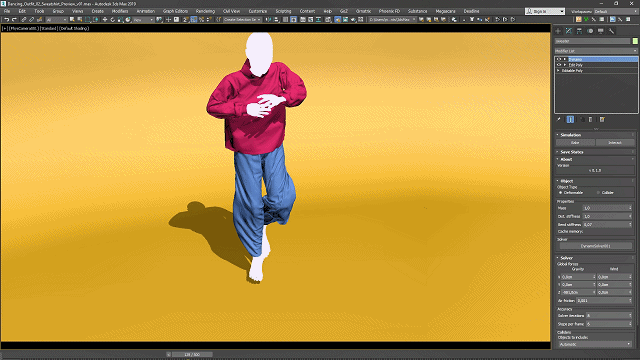Expand the Editable Poly stack entry
This screenshot has height=360, width=640.
[558, 71]
